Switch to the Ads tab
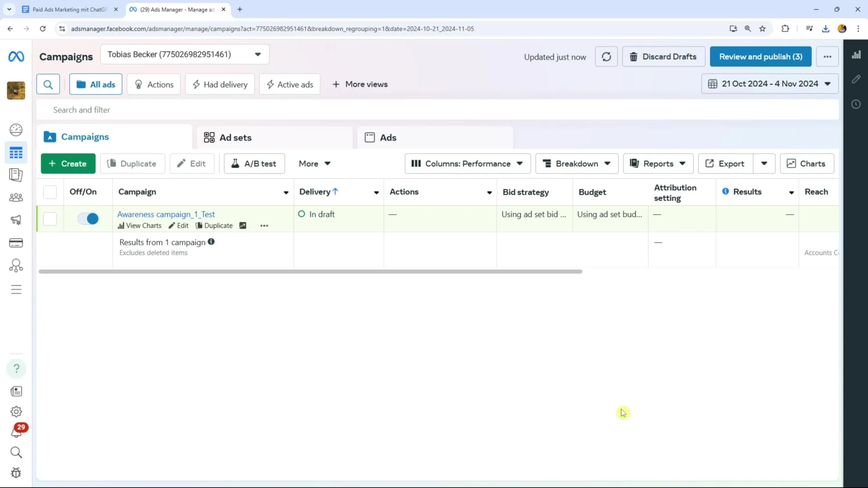The image size is (868, 488). tap(435, 138)
